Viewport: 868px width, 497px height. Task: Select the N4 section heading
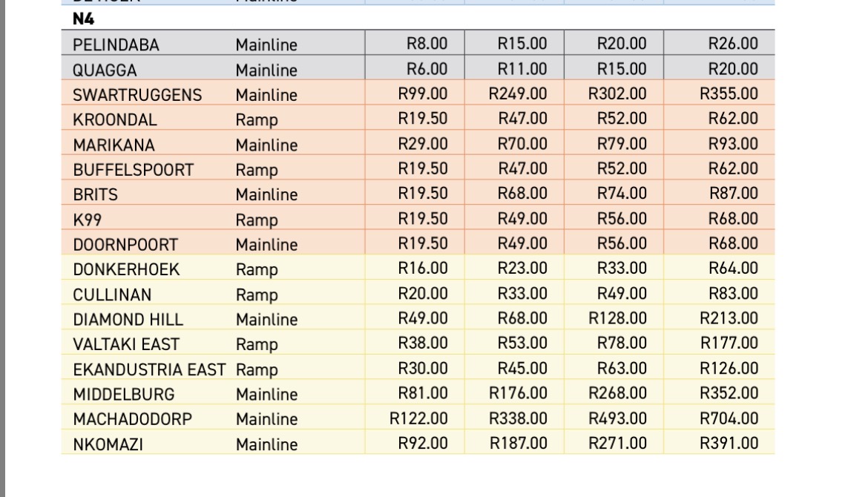pyautogui.click(x=83, y=19)
